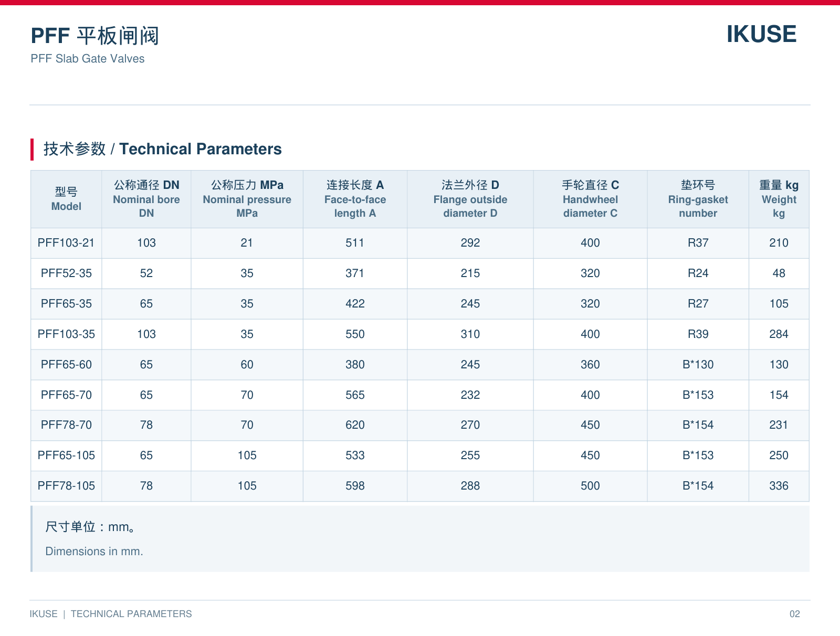This screenshot has height=636, width=840.
Task: Click the Dimensions in mm note
Action: point(94,552)
